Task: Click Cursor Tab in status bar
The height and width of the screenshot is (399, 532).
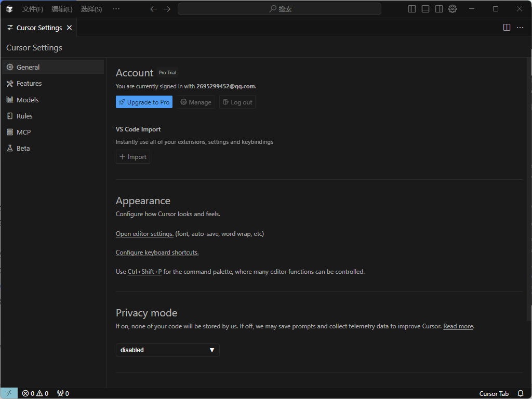Action: [494, 394]
